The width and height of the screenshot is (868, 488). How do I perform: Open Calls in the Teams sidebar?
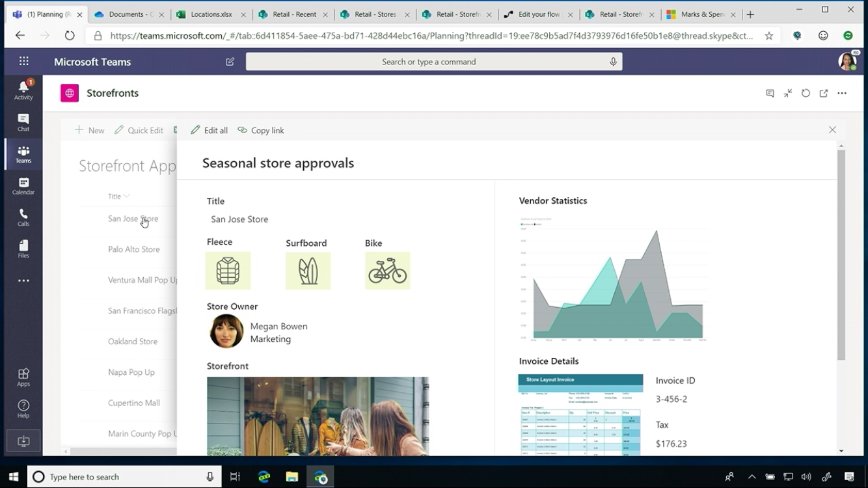click(x=23, y=217)
